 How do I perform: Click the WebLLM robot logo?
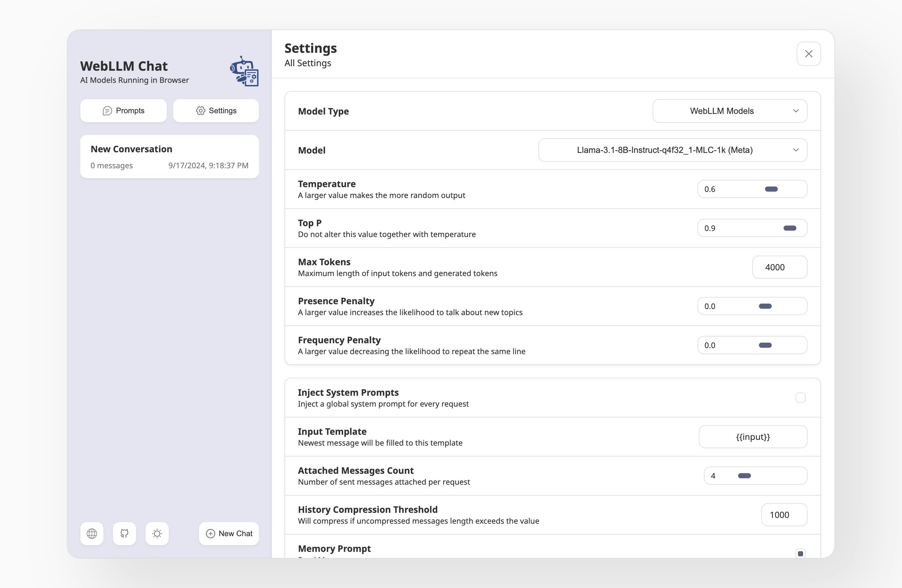[x=245, y=71]
